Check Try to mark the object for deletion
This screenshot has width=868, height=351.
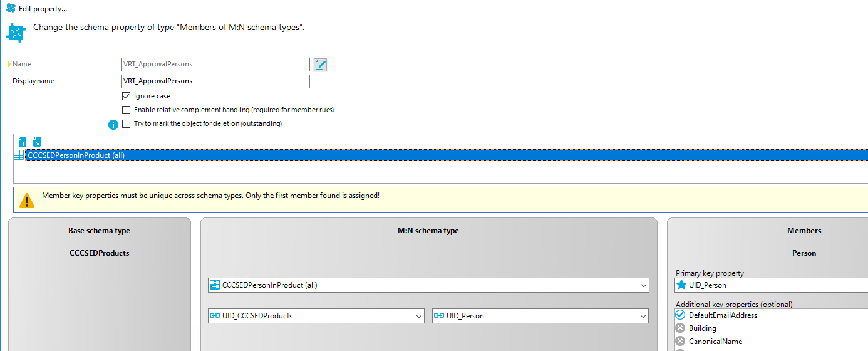(x=127, y=124)
